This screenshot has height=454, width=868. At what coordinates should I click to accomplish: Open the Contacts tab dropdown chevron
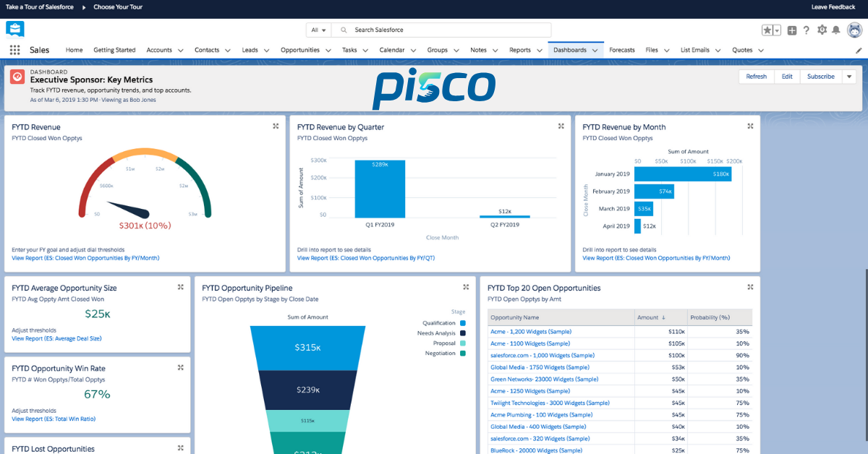click(227, 51)
